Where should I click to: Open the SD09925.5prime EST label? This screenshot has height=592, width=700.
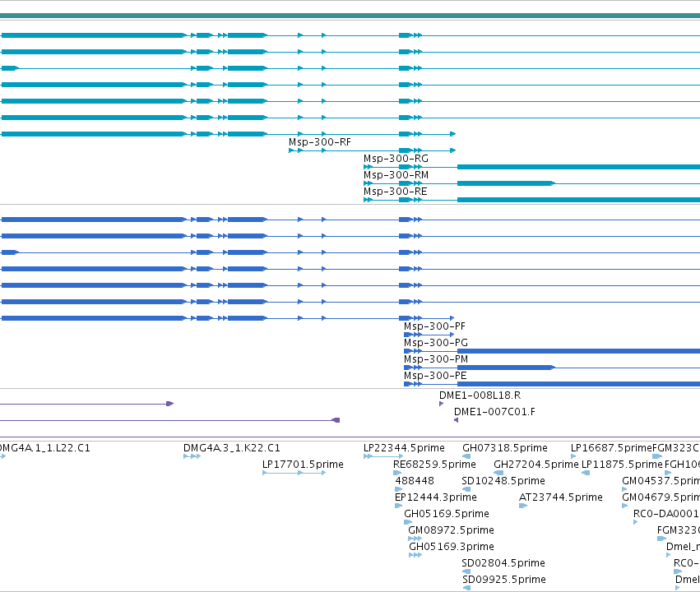click(504, 580)
